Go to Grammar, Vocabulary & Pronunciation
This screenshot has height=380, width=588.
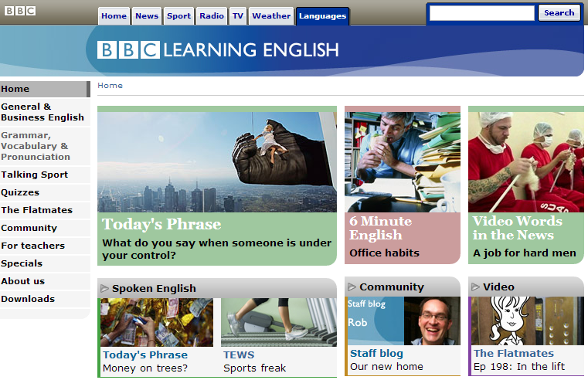pyautogui.click(x=36, y=145)
